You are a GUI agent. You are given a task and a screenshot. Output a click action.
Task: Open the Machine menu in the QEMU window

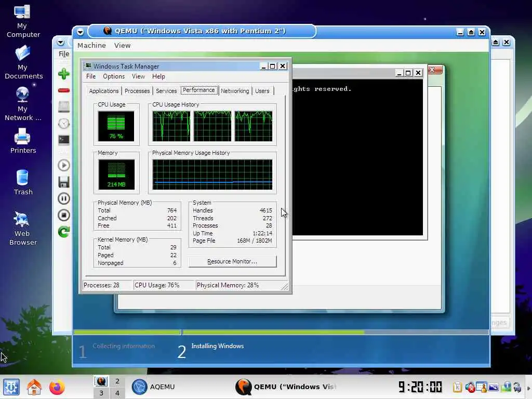click(x=91, y=46)
